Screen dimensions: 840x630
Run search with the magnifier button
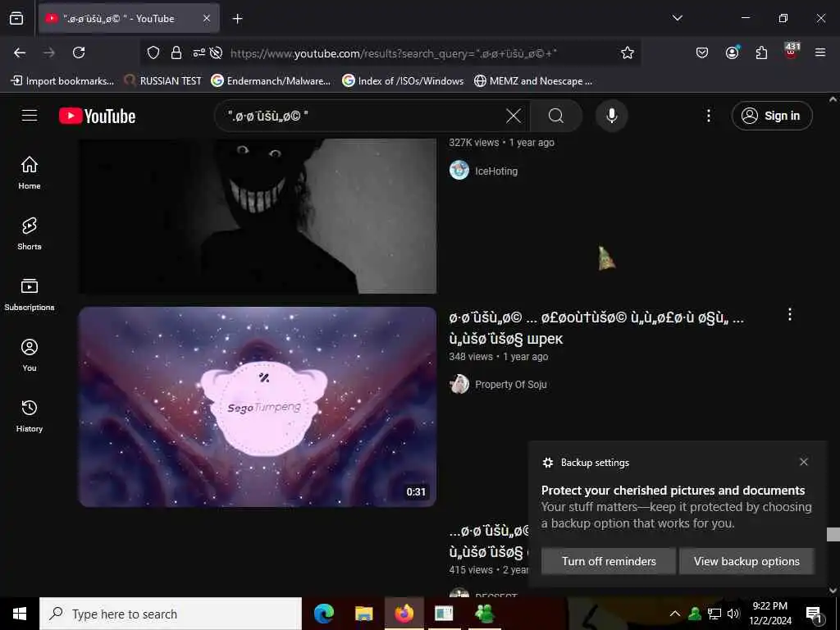[x=556, y=116]
